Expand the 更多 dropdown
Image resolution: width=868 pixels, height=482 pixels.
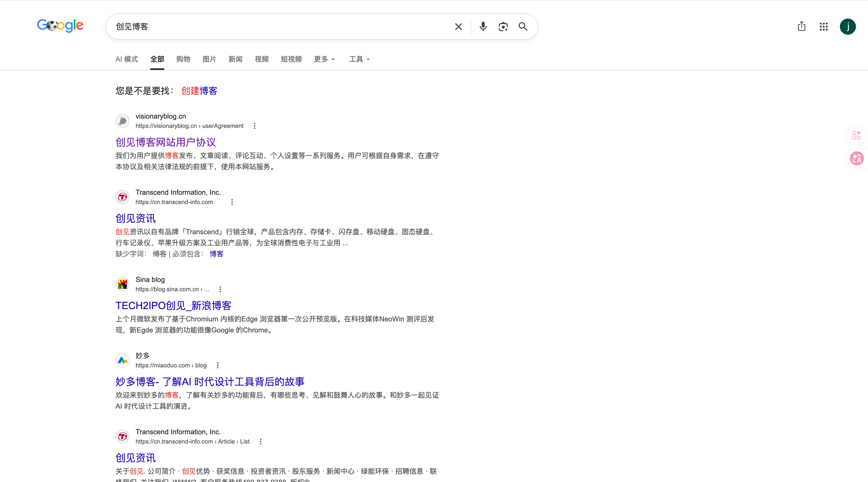324,59
